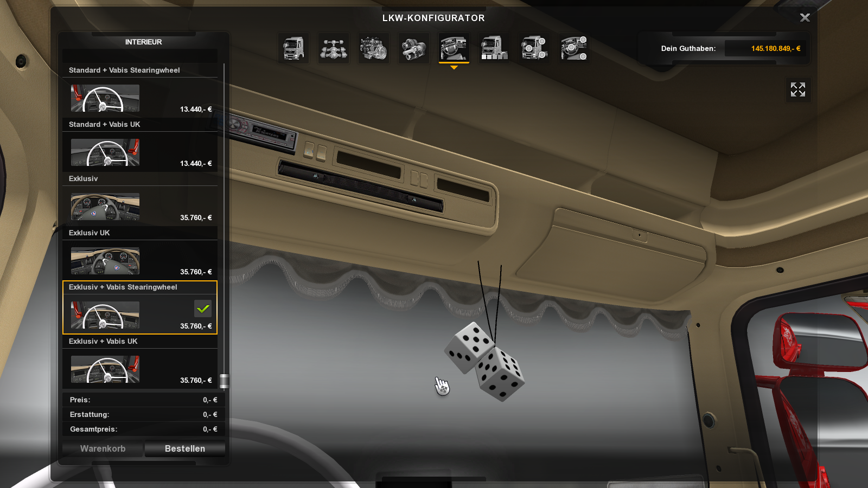
Task: Open the Warenkorb cart
Action: coord(103,448)
